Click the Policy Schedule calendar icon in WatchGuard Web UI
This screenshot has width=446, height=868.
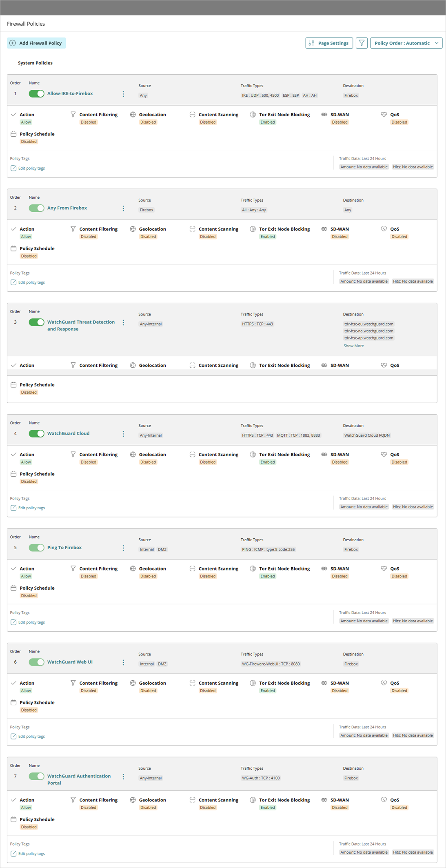click(x=13, y=702)
